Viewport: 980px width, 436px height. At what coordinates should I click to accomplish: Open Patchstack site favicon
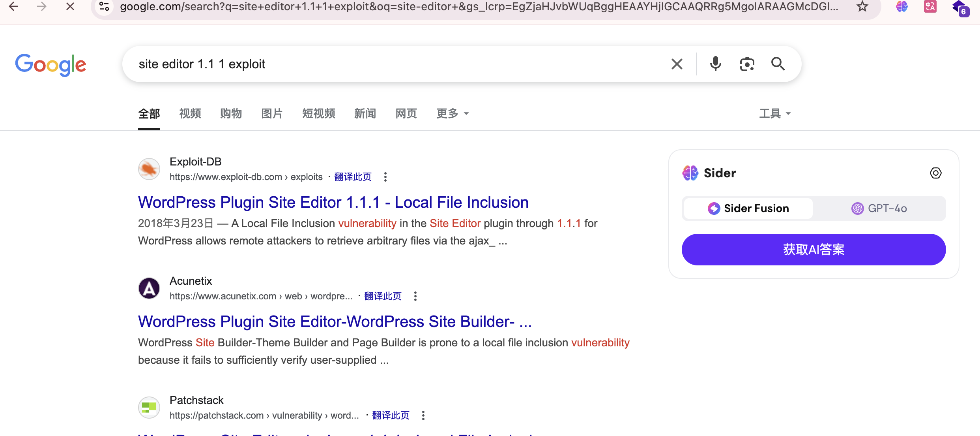coord(149,408)
